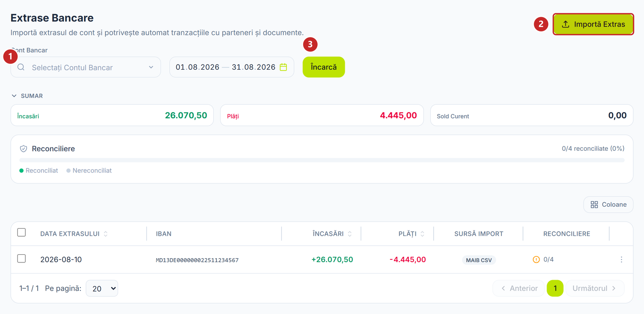The image size is (644, 314).
Task: Open the row actions three-dot menu
Action: [621, 259]
